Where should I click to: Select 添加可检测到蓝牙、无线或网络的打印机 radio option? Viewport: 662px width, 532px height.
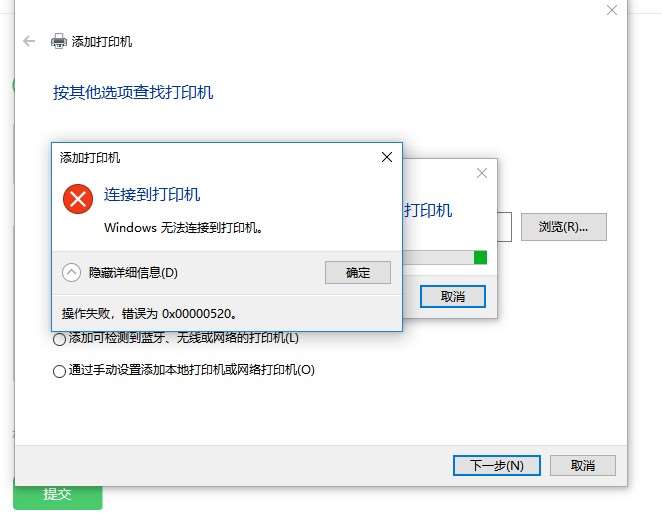60,339
